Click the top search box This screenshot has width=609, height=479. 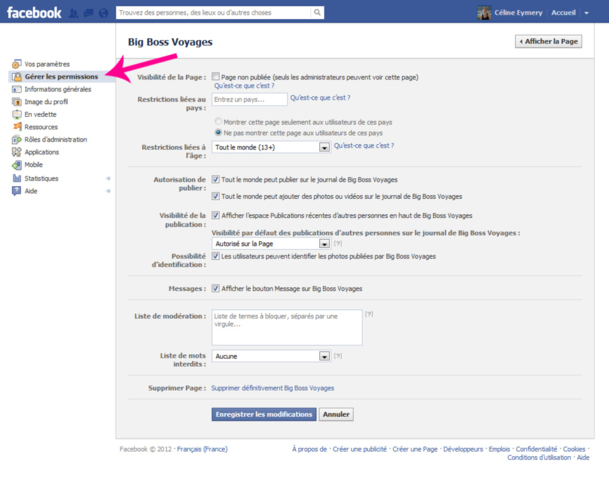(x=214, y=12)
